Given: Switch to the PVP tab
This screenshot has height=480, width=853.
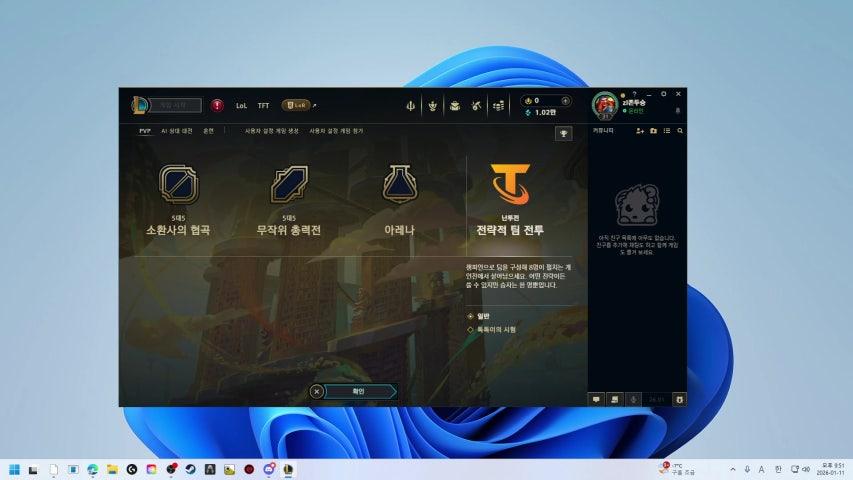Looking at the screenshot, I should 145,131.
